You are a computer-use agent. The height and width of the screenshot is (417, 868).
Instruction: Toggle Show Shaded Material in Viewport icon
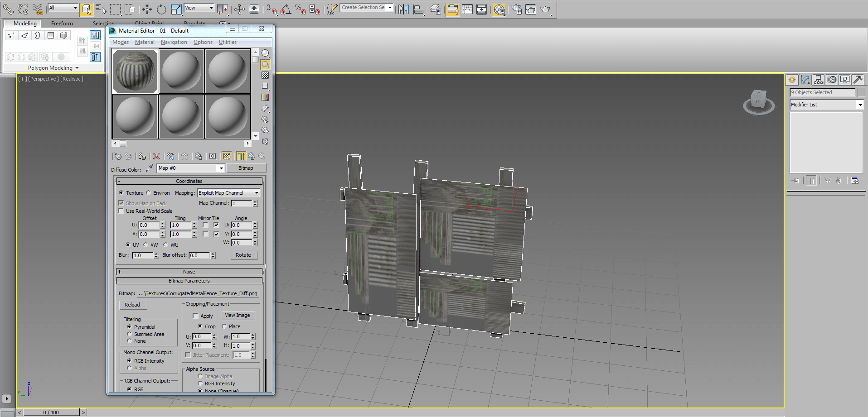227,156
